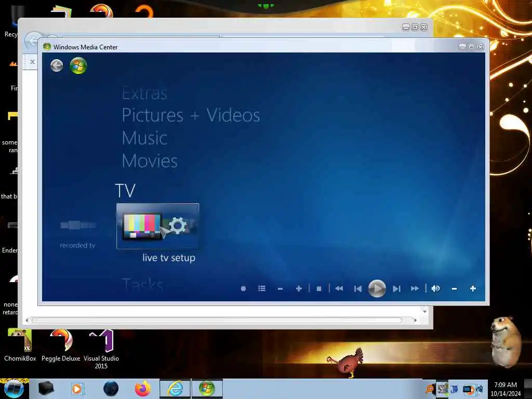The height and width of the screenshot is (399, 532).
Task: Open the guide list icon
Action: point(262,288)
